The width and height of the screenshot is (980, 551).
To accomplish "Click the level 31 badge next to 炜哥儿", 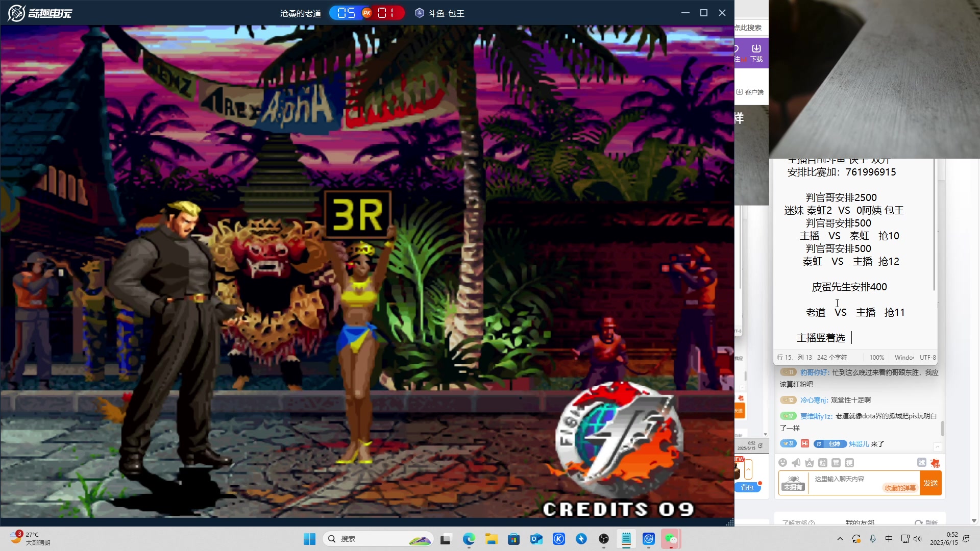I will click(788, 443).
